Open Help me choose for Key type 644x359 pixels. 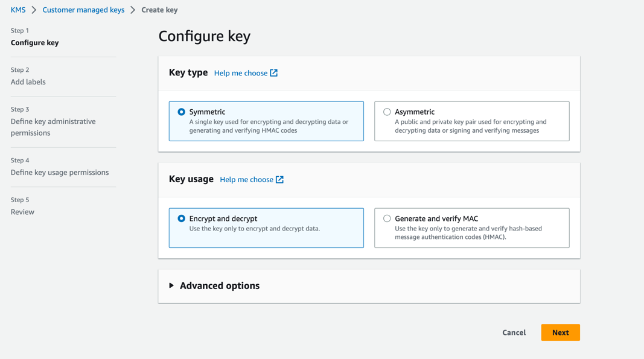pos(241,72)
